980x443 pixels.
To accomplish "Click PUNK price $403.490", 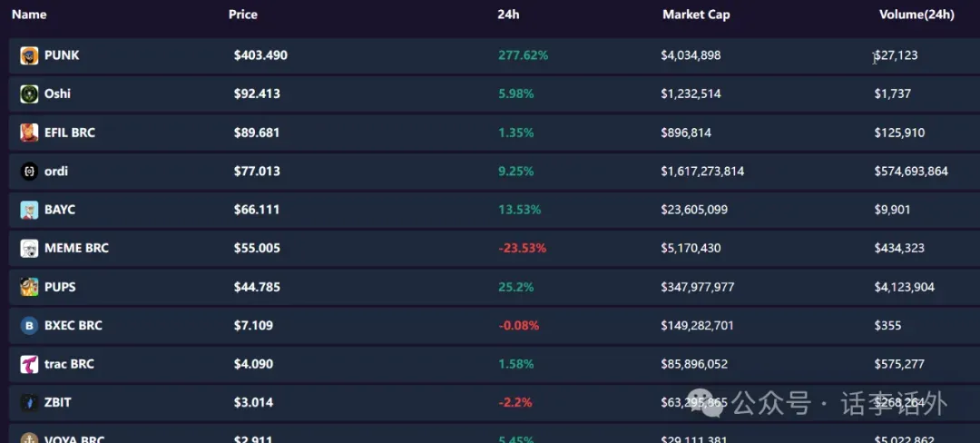I will [x=260, y=55].
